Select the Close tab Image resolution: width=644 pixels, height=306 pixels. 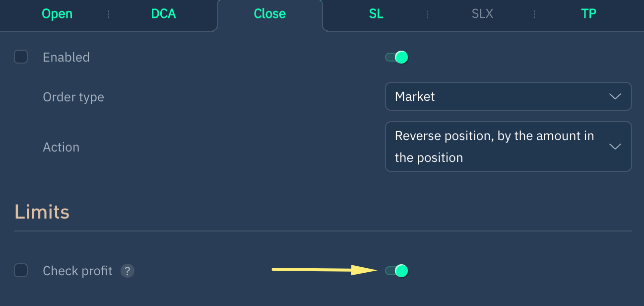pyautogui.click(x=270, y=14)
